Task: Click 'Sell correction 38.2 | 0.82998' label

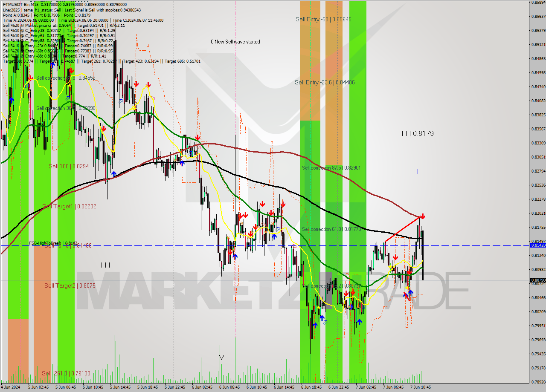Action: pyautogui.click(x=66, y=108)
